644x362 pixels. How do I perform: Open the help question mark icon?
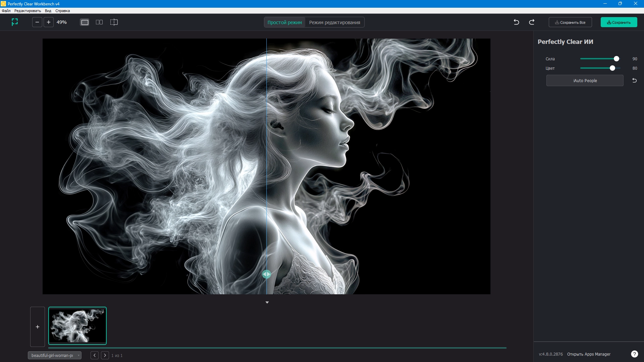point(634,354)
